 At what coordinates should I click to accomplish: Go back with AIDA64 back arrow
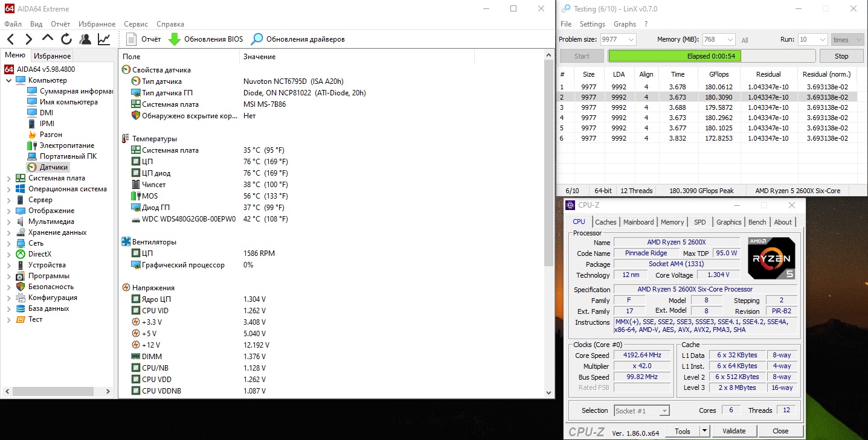click(x=10, y=39)
